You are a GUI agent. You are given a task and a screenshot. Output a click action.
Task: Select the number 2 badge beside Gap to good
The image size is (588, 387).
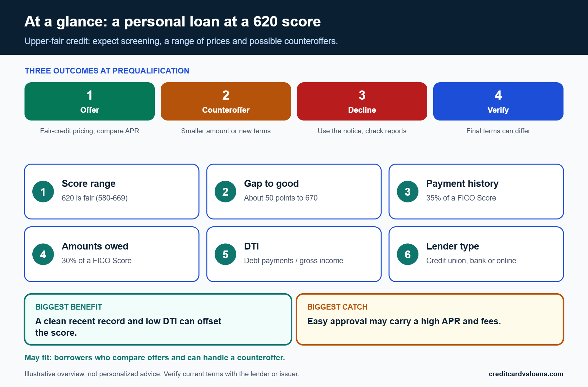coord(225,192)
